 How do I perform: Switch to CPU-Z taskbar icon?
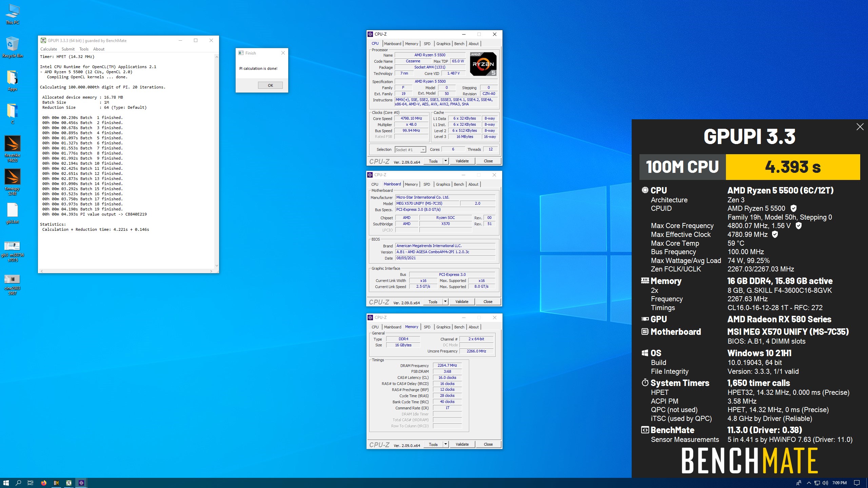point(81,483)
